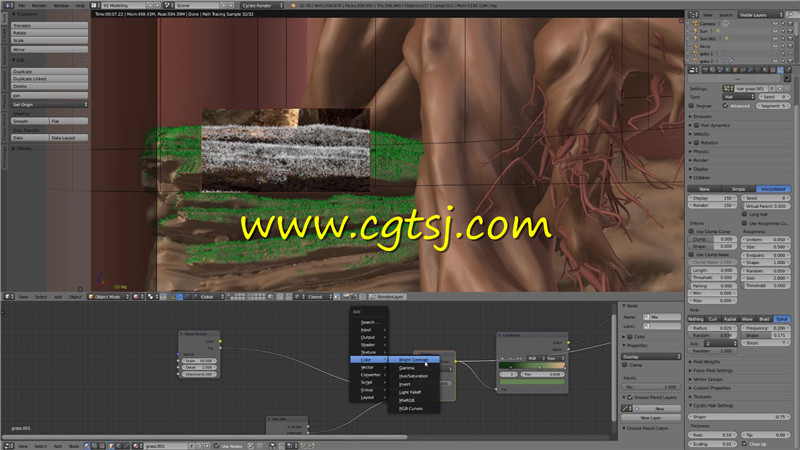
Task: Select the Interpolated children tab
Action: point(773,189)
